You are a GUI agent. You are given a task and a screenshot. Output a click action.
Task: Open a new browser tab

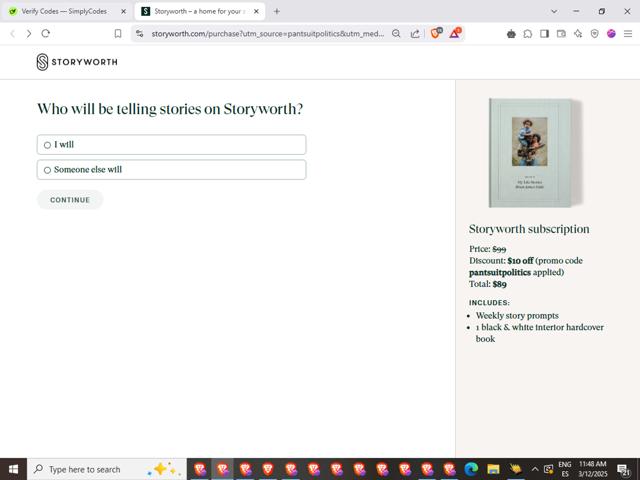pyautogui.click(x=277, y=11)
